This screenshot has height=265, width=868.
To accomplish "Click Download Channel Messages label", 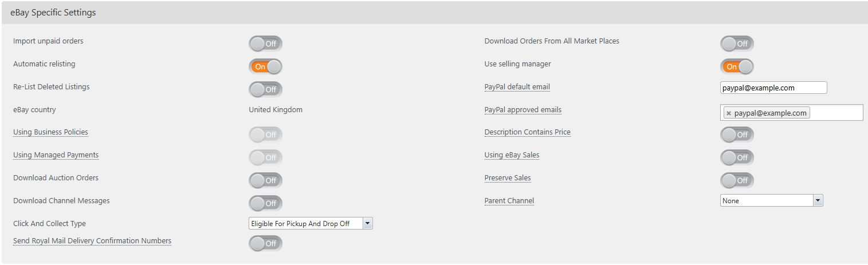I will coord(61,201).
